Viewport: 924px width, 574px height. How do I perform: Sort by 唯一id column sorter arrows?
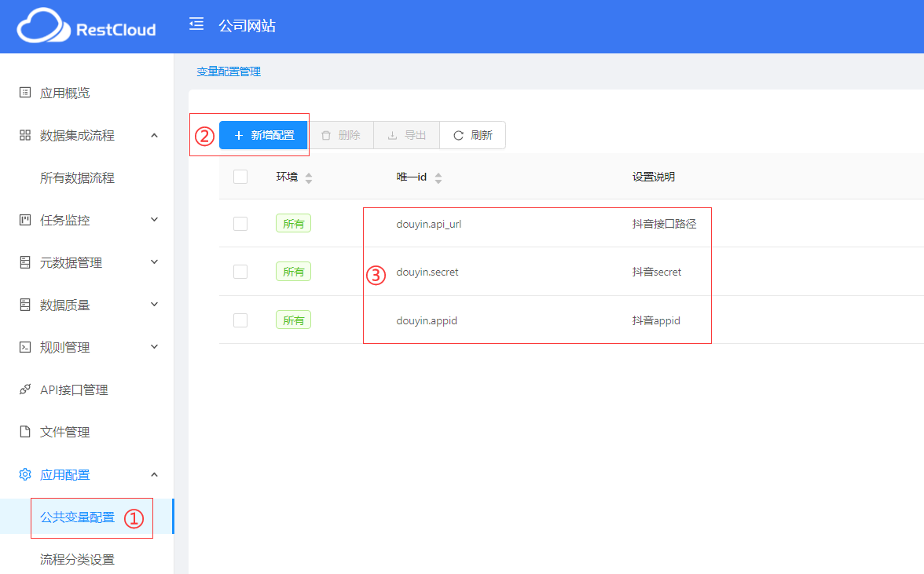coord(438,178)
